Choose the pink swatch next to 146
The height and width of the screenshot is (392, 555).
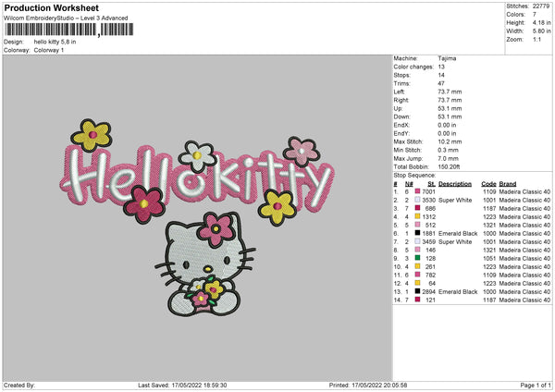point(417,250)
